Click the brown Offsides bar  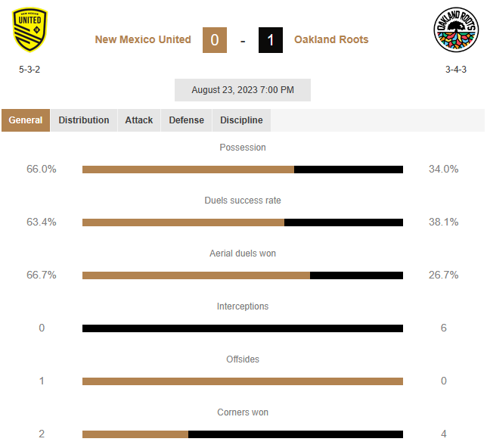pos(243,381)
